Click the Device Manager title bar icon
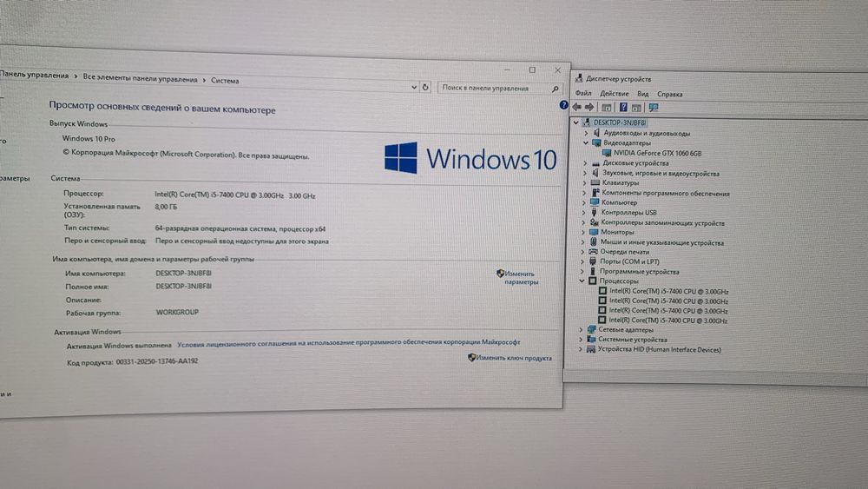868x489 pixels. pyautogui.click(x=579, y=78)
